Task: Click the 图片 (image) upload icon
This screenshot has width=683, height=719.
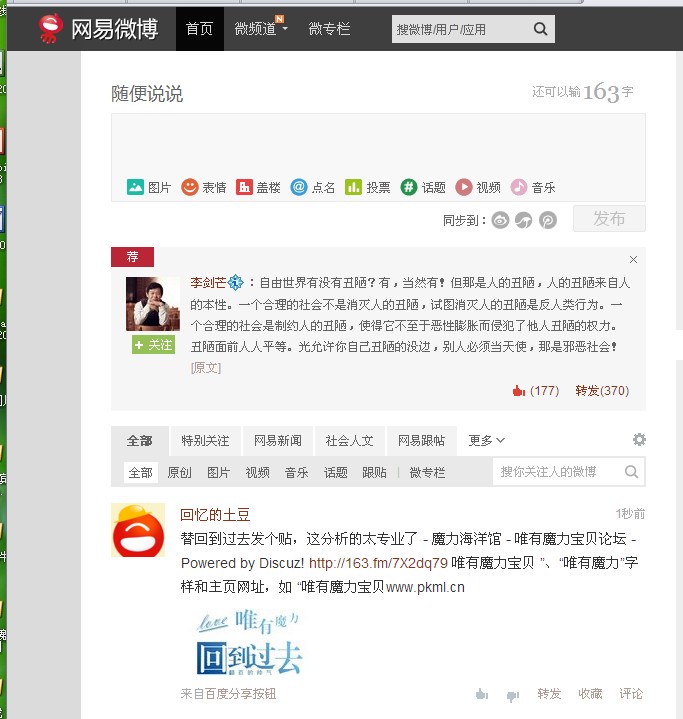Action: [x=136, y=187]
